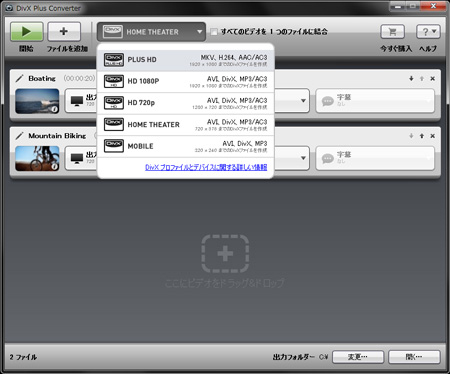This screenshot has height=374, width=450.
Task: Click the 2 files status text
Action: 23,357
